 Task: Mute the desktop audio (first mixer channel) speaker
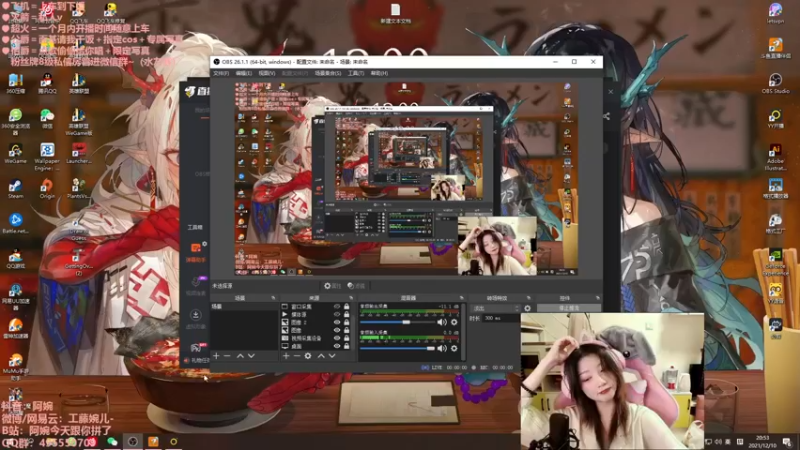[442, 322]
